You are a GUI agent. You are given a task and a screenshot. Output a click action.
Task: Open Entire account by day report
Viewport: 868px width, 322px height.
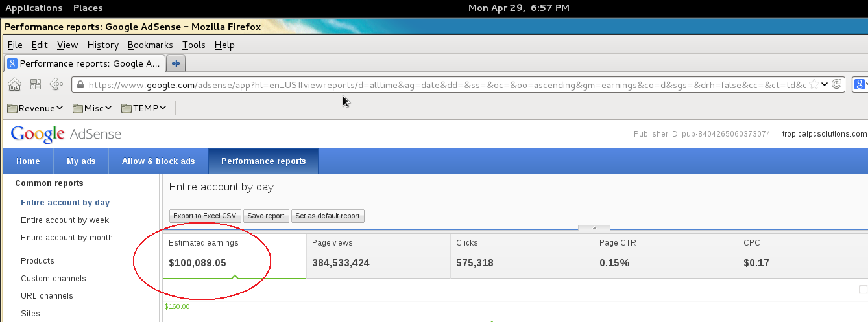[x=66, y=203]
